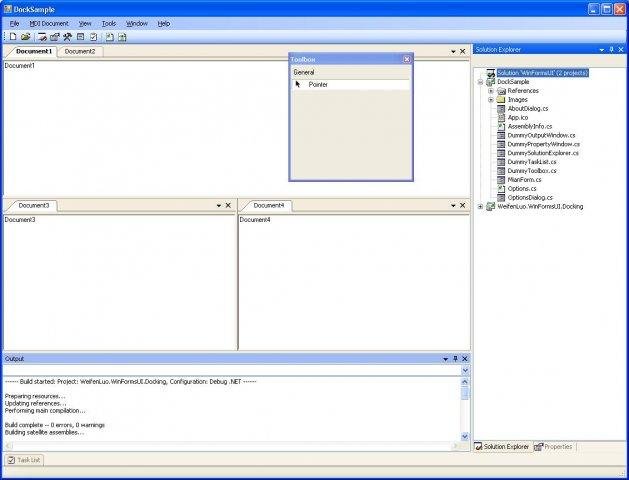Click Output vertical scrollbar down arrow
The height and width of the screenshot is (480, 629).
pyautogui.click(x=465, y=436)
